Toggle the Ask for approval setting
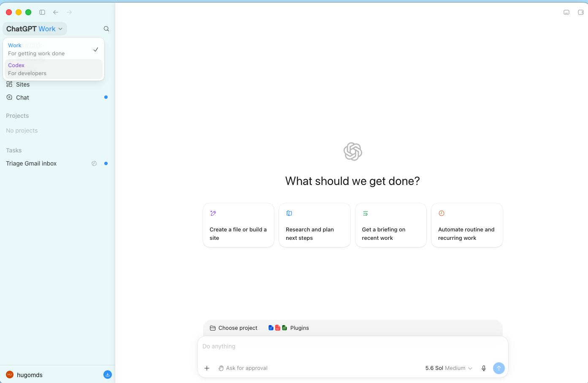 click(x=243, y=368)
